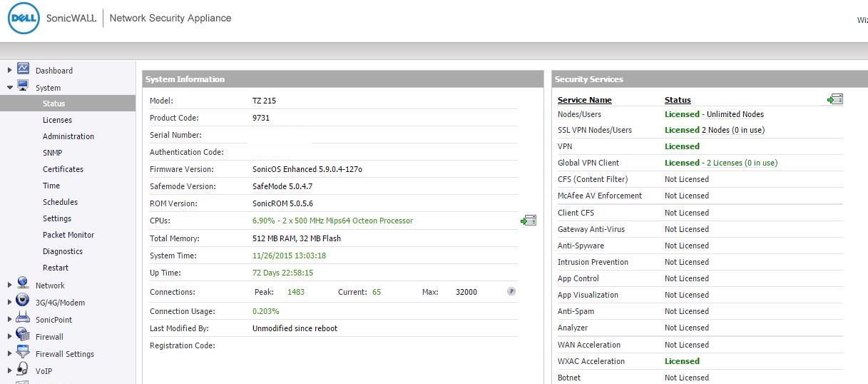
Task: Click the VoIP headset icon
Action: (23, 369)
